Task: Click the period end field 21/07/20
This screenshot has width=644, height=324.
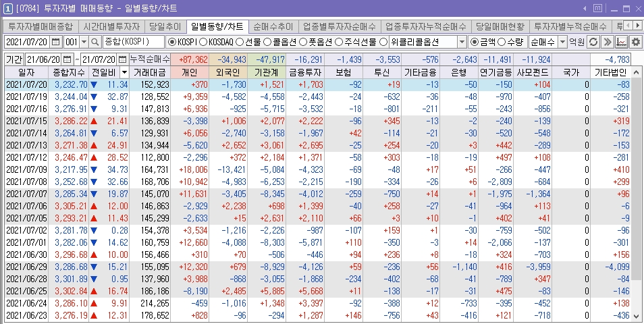Action: [99, 59]
